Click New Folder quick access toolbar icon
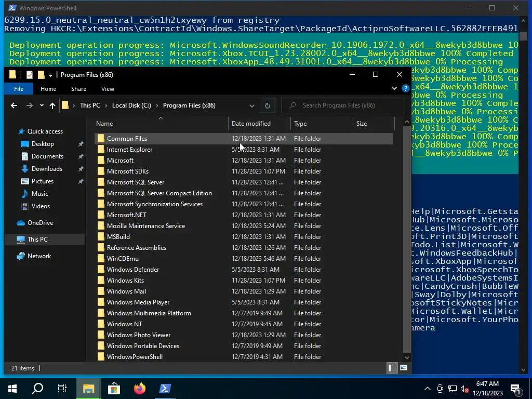 click(41, 75)
